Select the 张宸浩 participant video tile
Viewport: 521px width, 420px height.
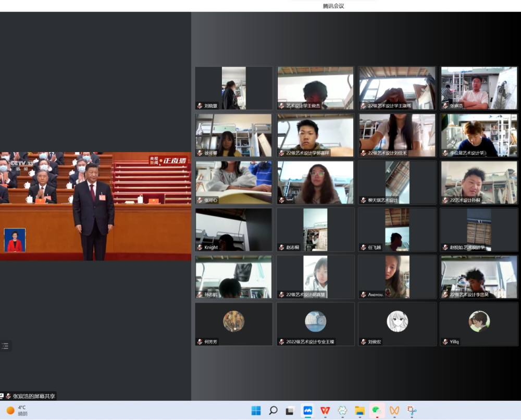(x=479, y=88)
